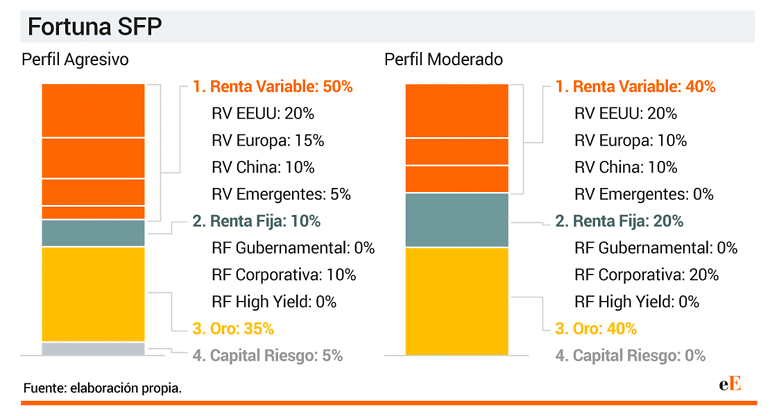This screenshot has height=416, width=770.
Task: Click the eE logo in the corner
Action: pyautogui.click(x=730, y=384)
